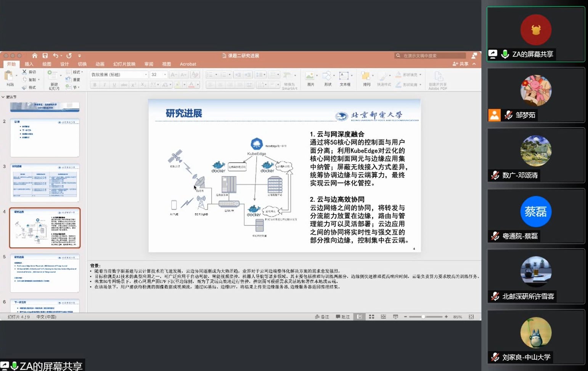
Task: Select participant tile 粤通院-蔡磊
Action: point(536,216)
